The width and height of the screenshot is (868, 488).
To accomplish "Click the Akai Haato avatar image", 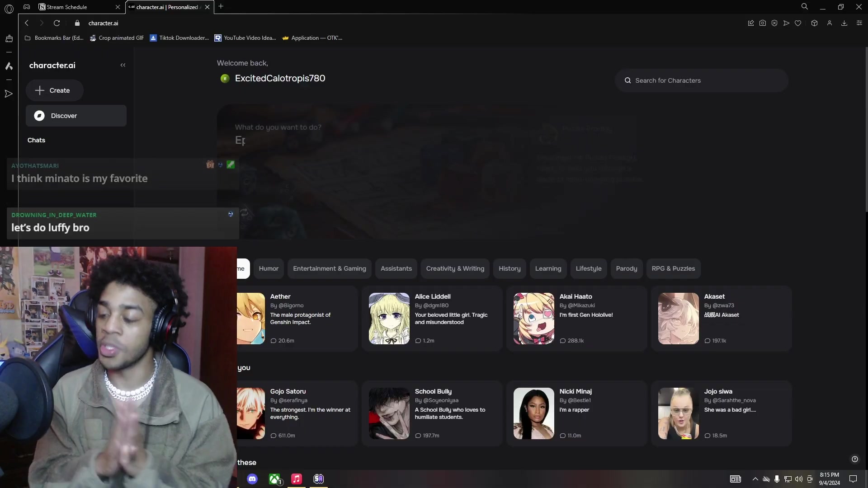I will [534, 319].
